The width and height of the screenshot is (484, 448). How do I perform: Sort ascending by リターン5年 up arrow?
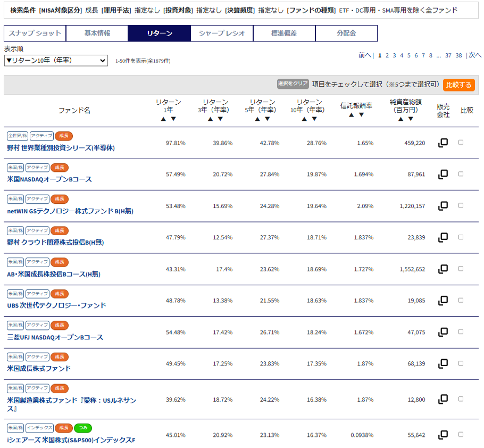(x=257, y=119)
